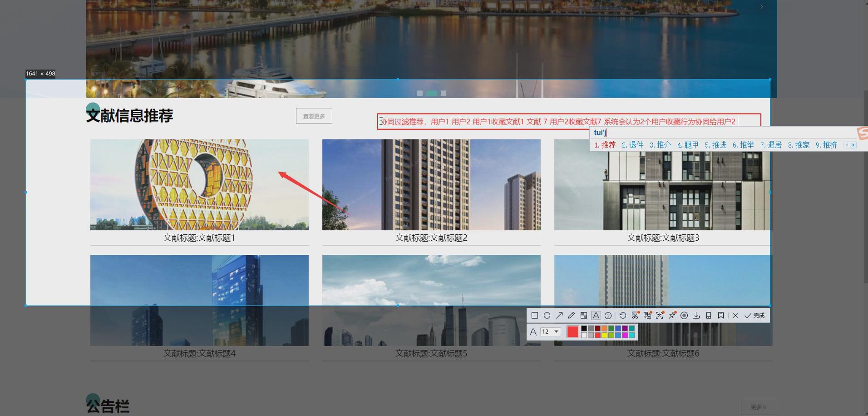Pick the magenta color swatch
868x416 pixels.
pos(625,335)
